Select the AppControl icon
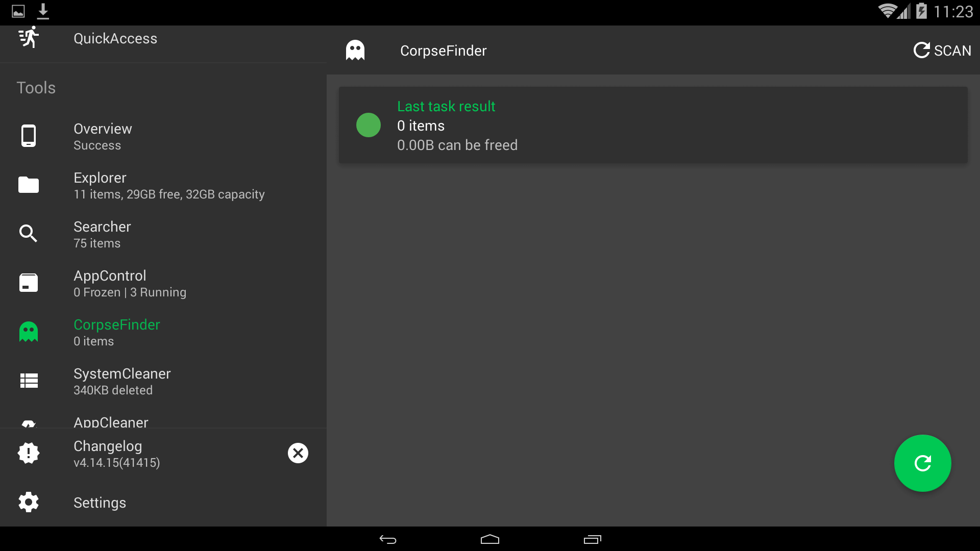 pyautogui.click(x=29, y=283)
